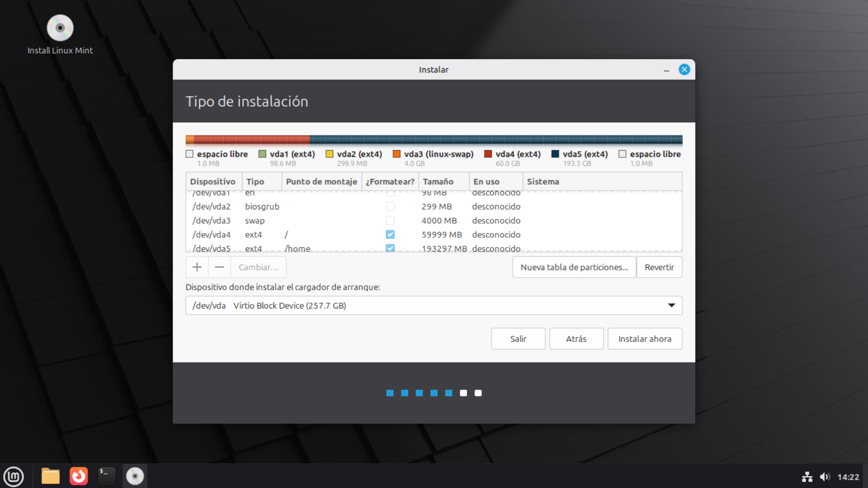
Task: Toggle format checkbox for /dev/vda4
Action: click(390, 235)
